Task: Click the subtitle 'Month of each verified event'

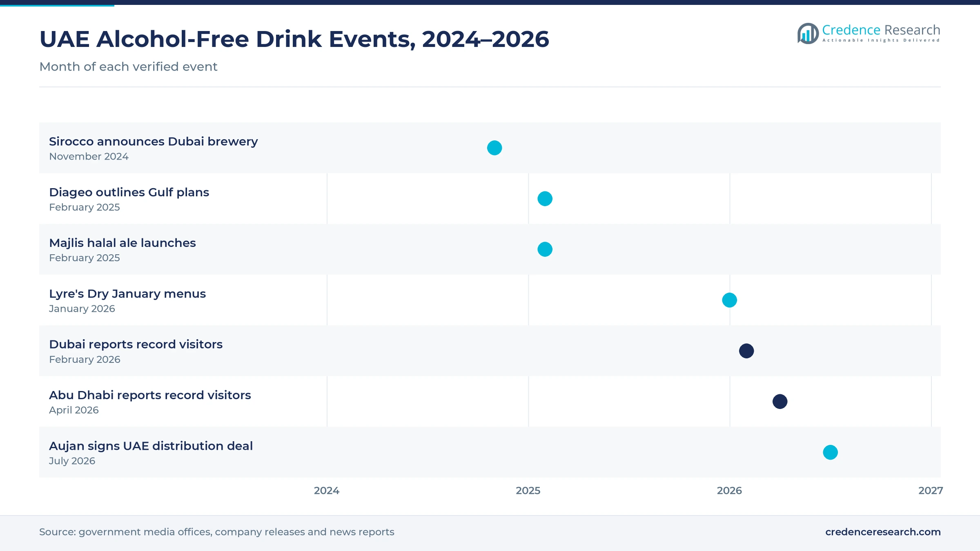Action: pos(128,67)
